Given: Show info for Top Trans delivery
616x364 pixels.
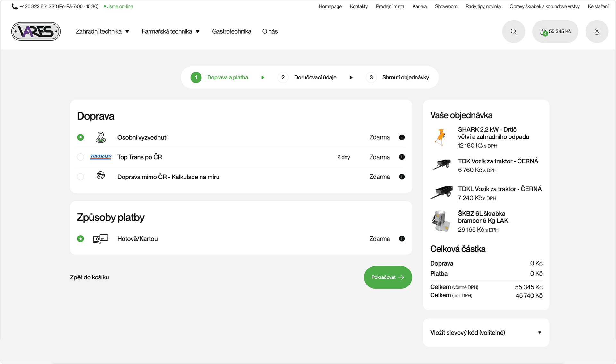Looking at the screenshot, I should (402, 157).
